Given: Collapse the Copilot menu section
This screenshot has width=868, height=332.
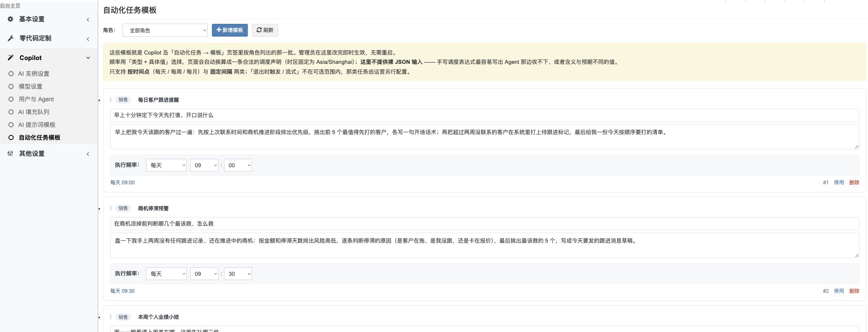Looking at the screenshot, I should click(x=88, y=58).
